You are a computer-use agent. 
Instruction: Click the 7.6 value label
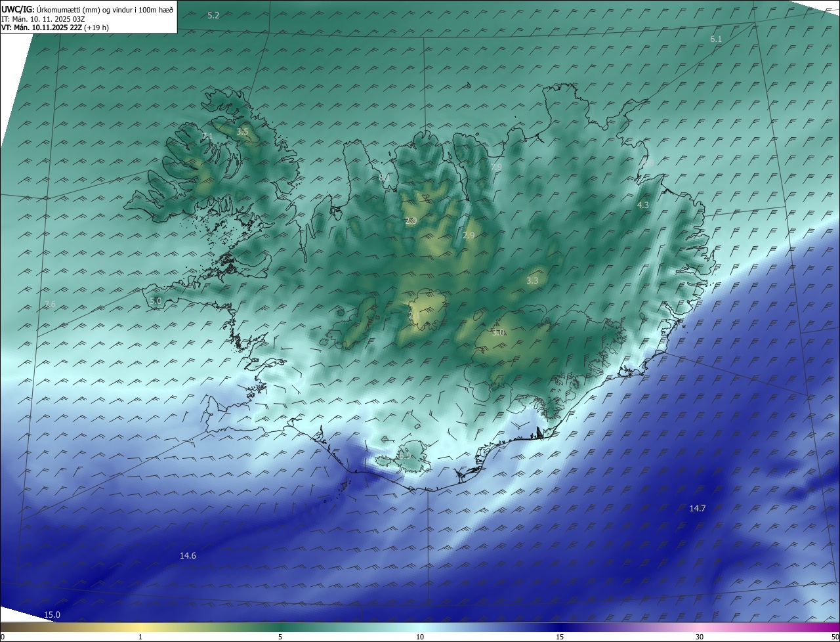(50, 305)
